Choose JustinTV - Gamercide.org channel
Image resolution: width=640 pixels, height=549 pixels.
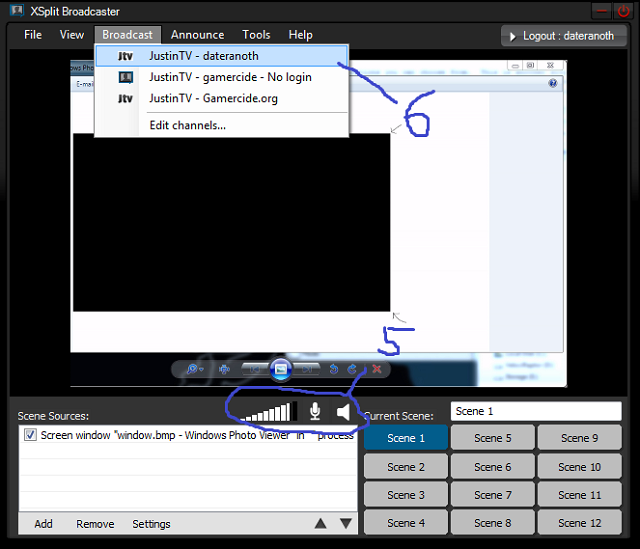(222, 98)
